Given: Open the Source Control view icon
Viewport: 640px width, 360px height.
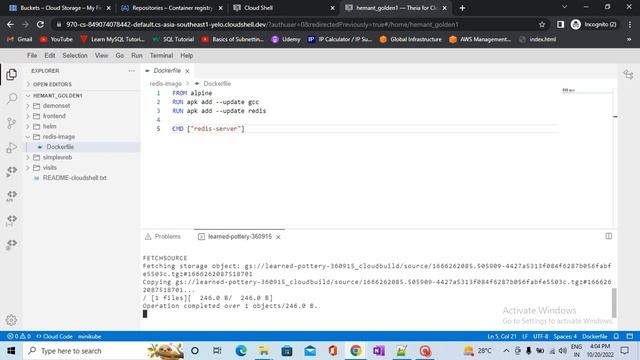Looking at the screenshot, I should coord(11,122).
